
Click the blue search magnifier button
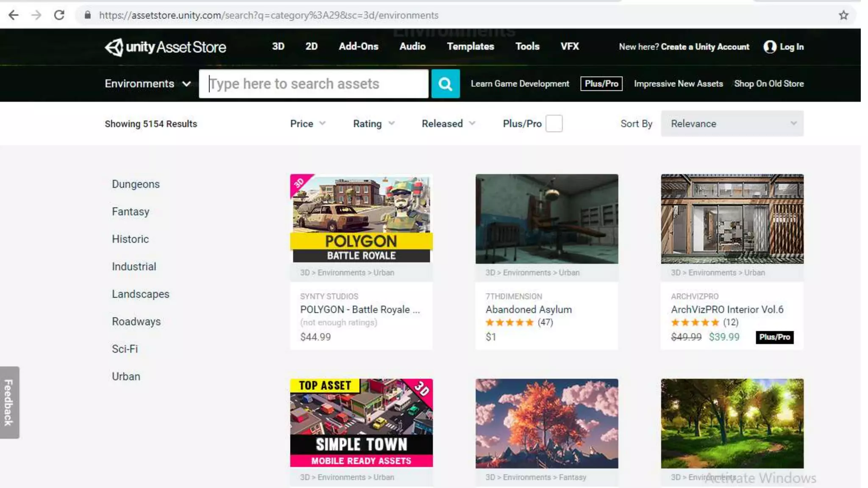tap(445, 84)
